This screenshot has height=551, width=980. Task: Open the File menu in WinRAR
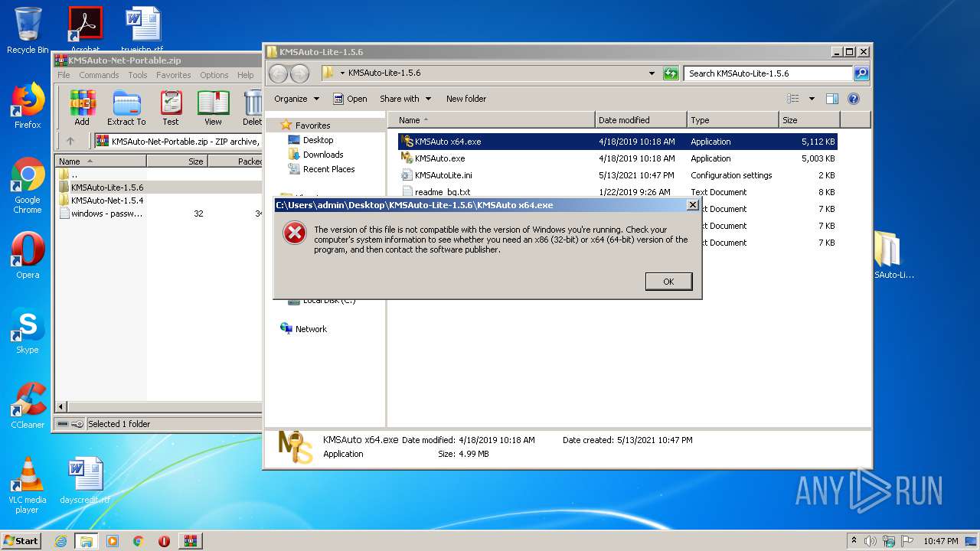tap(64, 75)
